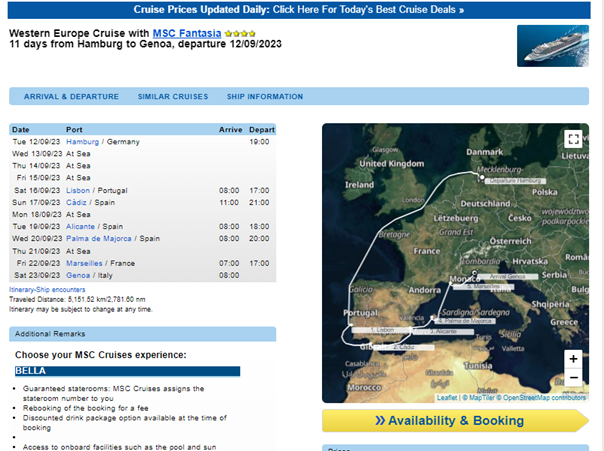Viewport: 604px width, 451px height.
Task: Click the Arrival Genoa map marker
Action: pos(475,273)
